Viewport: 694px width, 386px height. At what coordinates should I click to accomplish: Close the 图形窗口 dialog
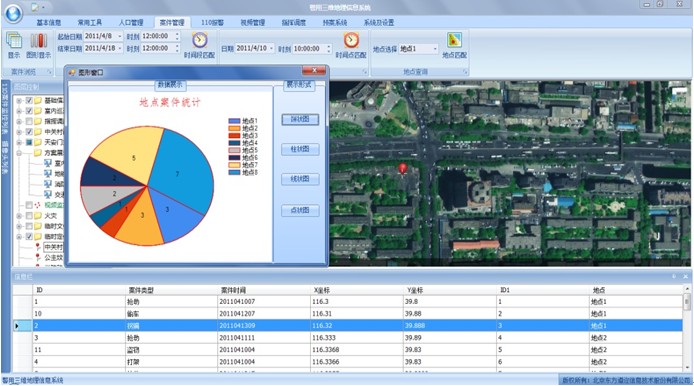pyautogui.click(x=314, y=70)
